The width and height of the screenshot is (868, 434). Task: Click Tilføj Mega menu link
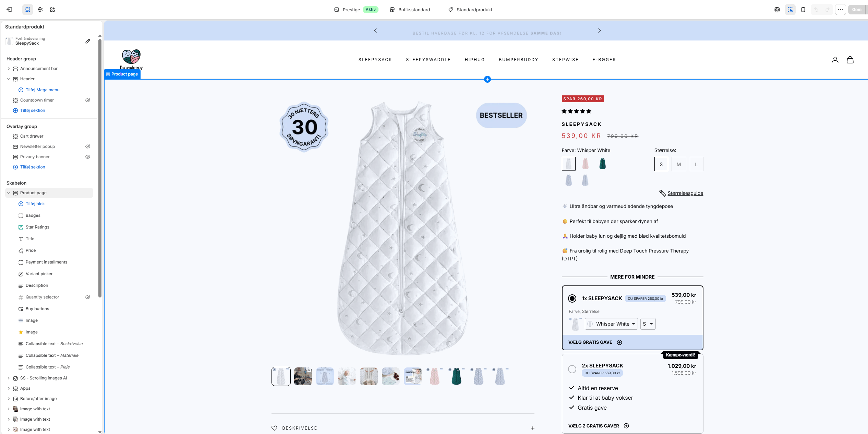pyautogui.click(x=42, y=90)
